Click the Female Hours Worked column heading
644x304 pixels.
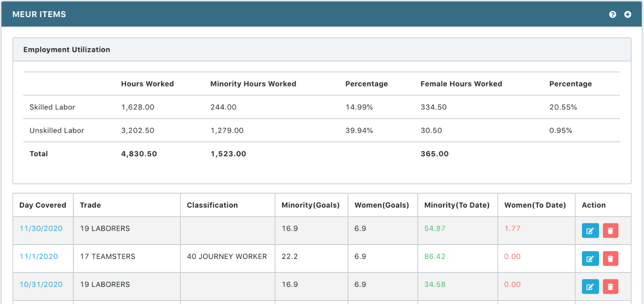point(461,84)
